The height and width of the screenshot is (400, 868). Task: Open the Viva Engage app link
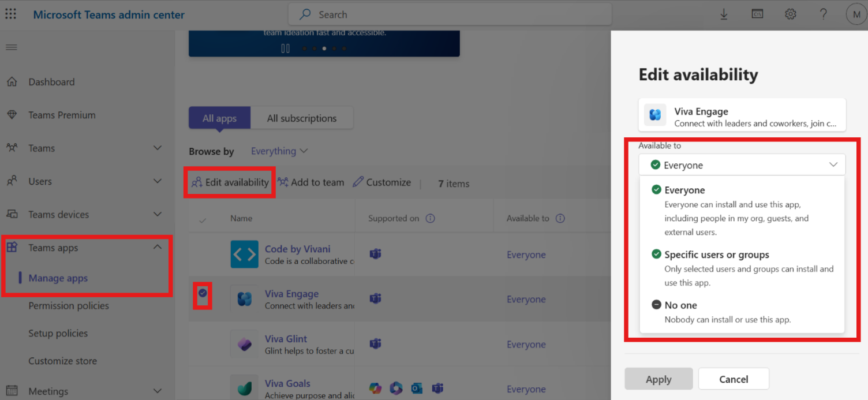(291, 294)
